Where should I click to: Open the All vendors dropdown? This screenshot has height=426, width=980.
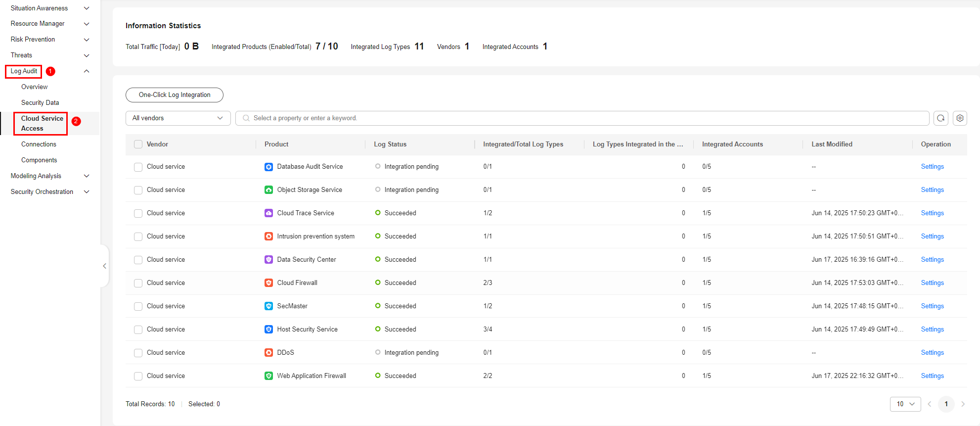(178, 118)
